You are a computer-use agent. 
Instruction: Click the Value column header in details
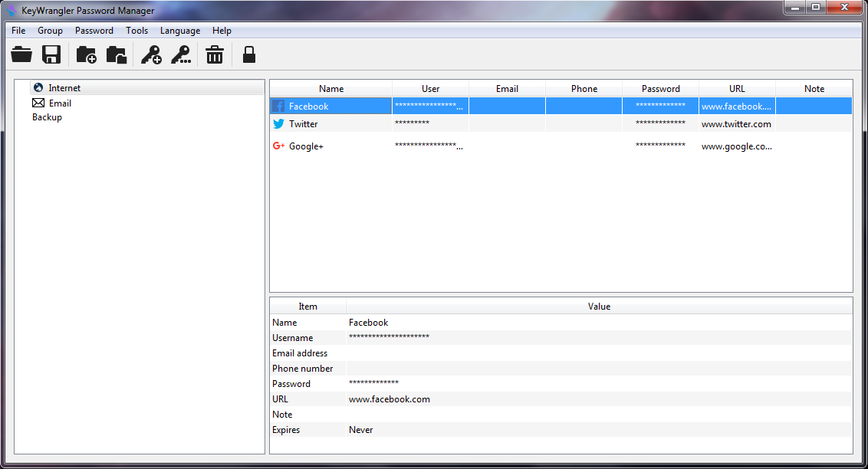click(x=599, y=307)
